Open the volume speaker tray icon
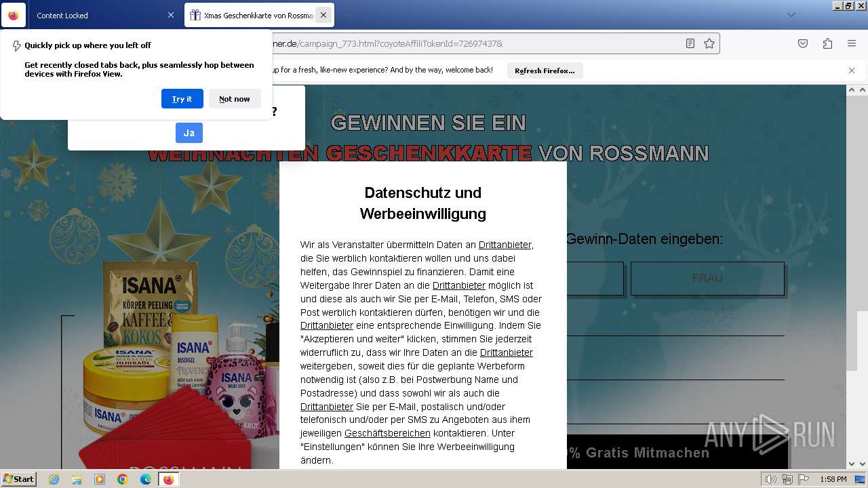 (x=771, y=479)
